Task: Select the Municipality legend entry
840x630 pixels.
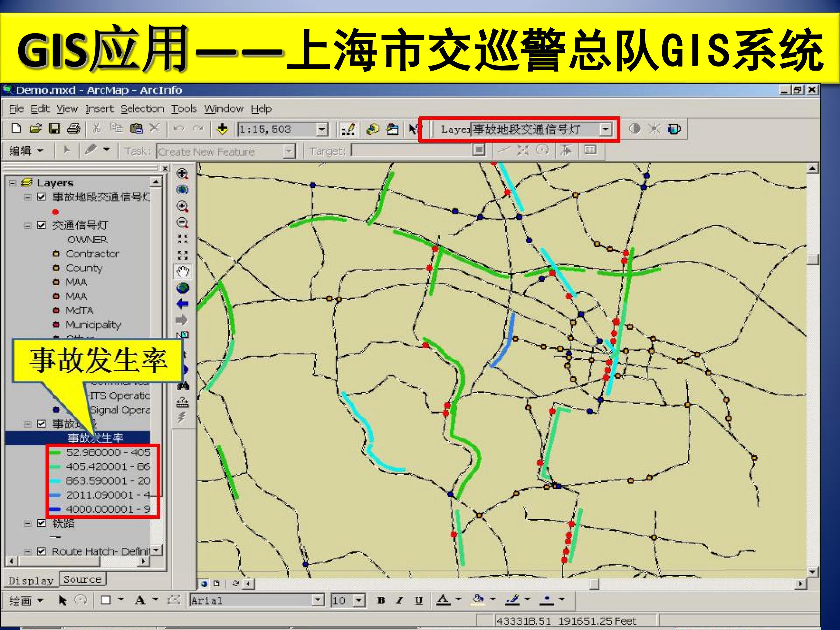Action: pyautogui.click(x=93, y=325)
